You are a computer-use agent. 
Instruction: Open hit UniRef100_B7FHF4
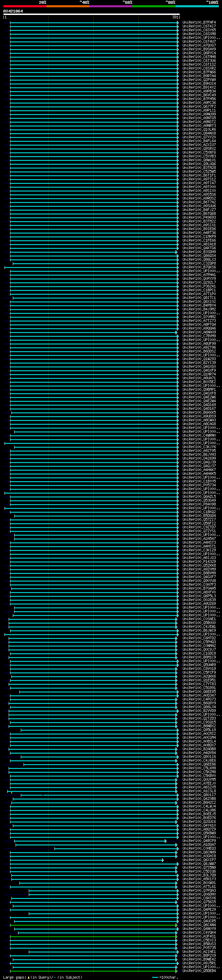pyautogui.click(x=199, y=23)
